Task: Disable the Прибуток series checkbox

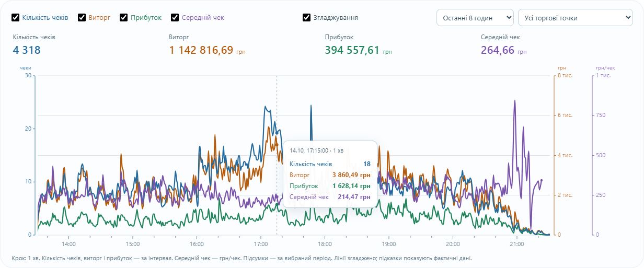Action: (x=124, y=18)
